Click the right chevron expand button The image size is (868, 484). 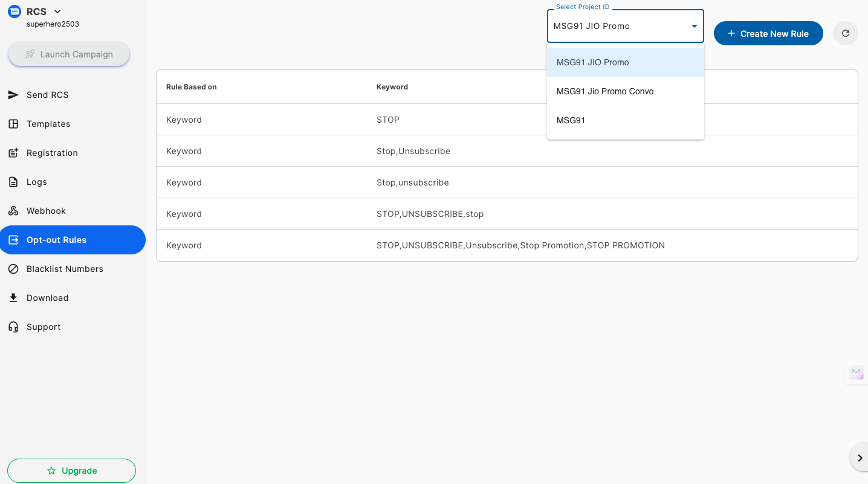(x=860, y=458)
